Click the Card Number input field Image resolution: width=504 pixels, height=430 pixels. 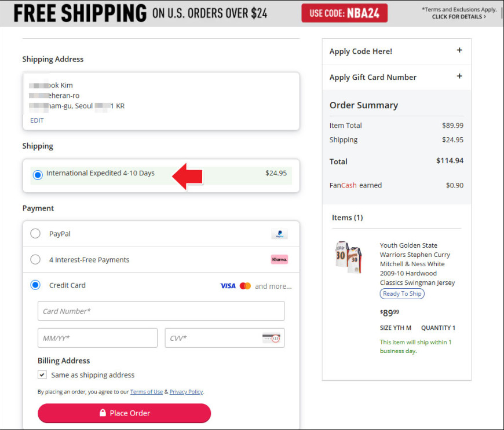coord(161,311)
